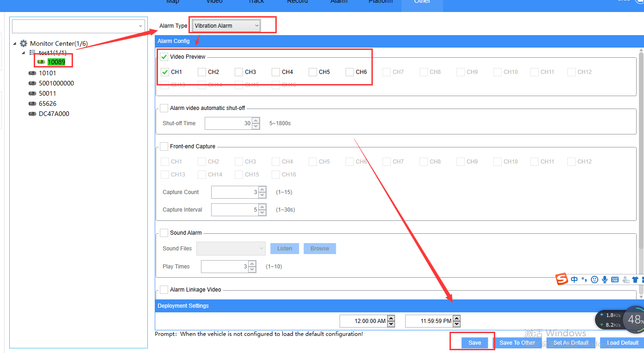Enable Alarm video automatic shut-off
The width and height of the screenshot is (644, 353).
coord(164,108)
